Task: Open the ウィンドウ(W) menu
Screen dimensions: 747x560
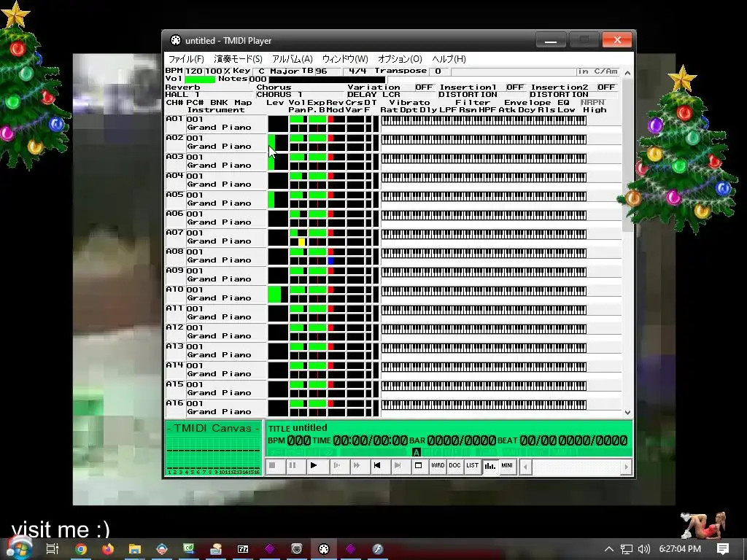Action: click(x=345, y=59)
